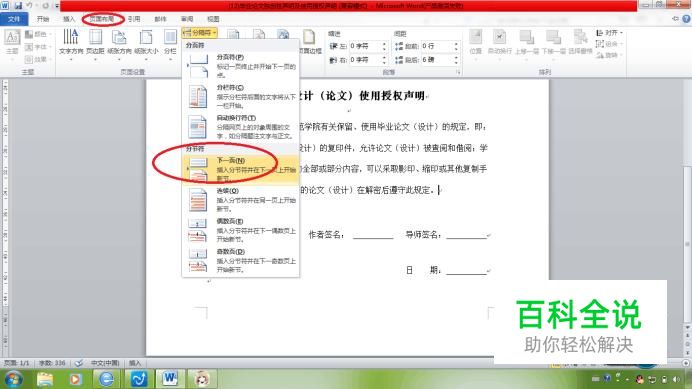Switch to the 引用 (References) tab
The width and height of the screenshot is (692, 389).
click(x=134, y=19)
